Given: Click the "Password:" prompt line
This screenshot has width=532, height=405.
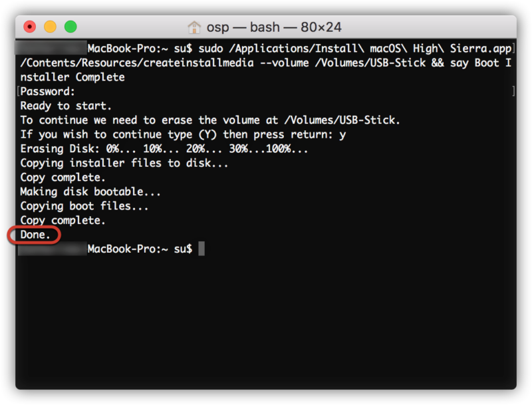Looking at the screenshot, I should pos(47,92).
